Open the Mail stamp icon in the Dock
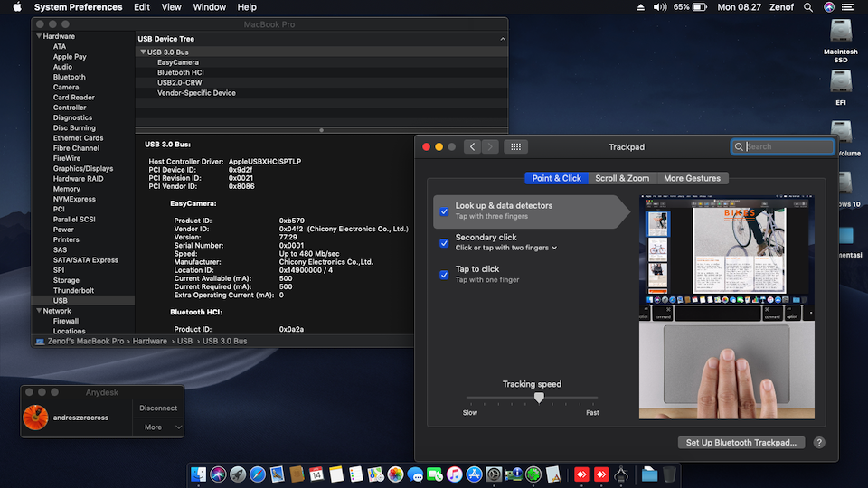868x488 pixels. [x=278, y=474]
